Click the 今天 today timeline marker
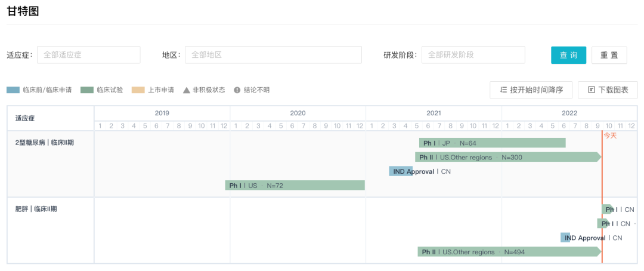The width and height of the screenshot is (644, 271). [x=610, y=135]
